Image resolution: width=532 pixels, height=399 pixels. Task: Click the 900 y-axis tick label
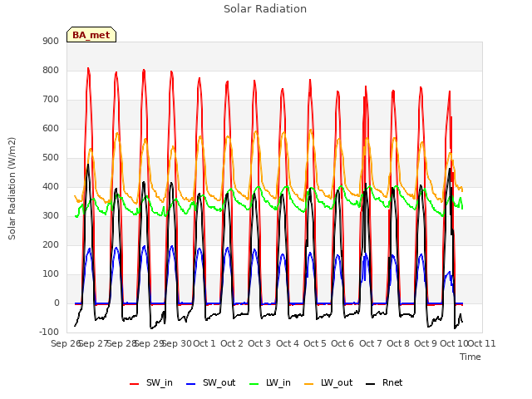(x=51, y=41)
